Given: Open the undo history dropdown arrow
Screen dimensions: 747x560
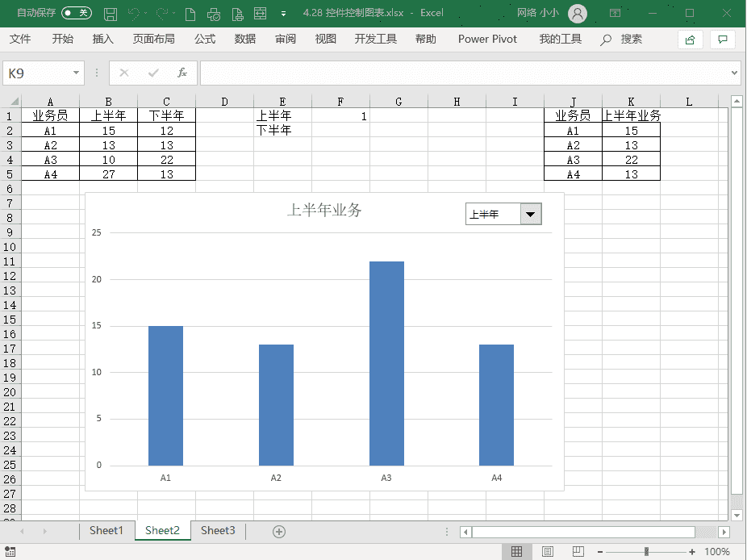Looking at the screenshot, I should click(x=145, y=14).
